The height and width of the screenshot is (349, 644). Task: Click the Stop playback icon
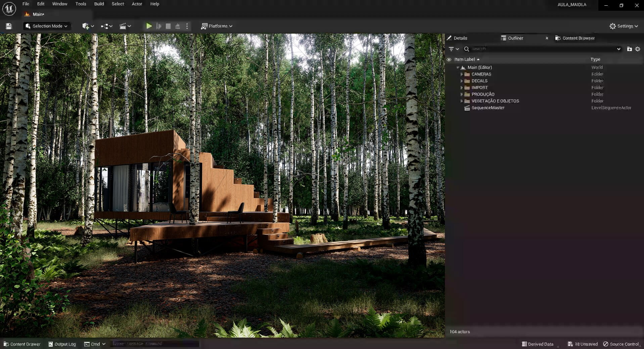(168, 26)
